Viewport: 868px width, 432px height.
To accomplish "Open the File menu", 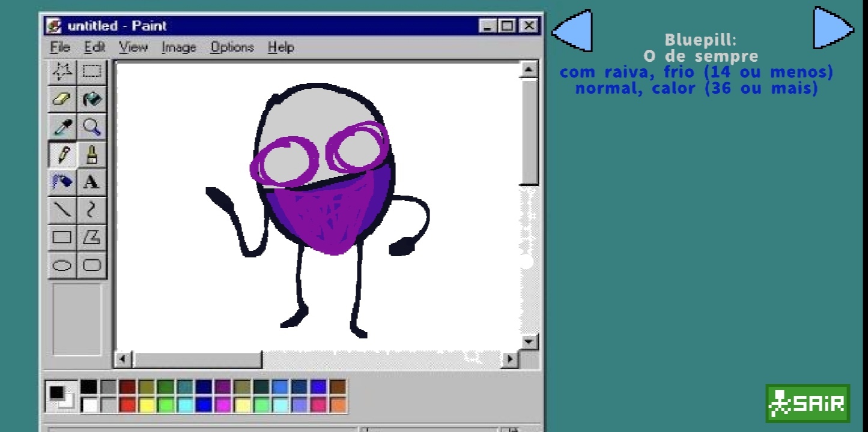I will point(60,47).
